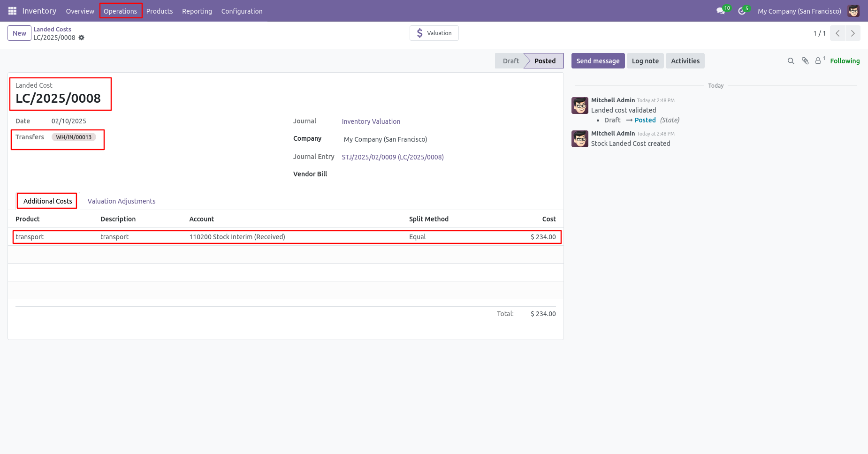This screenshot has height=454, width=868.
Task: Click Mitchell Admin name on validated message
Action: point(613,100)
